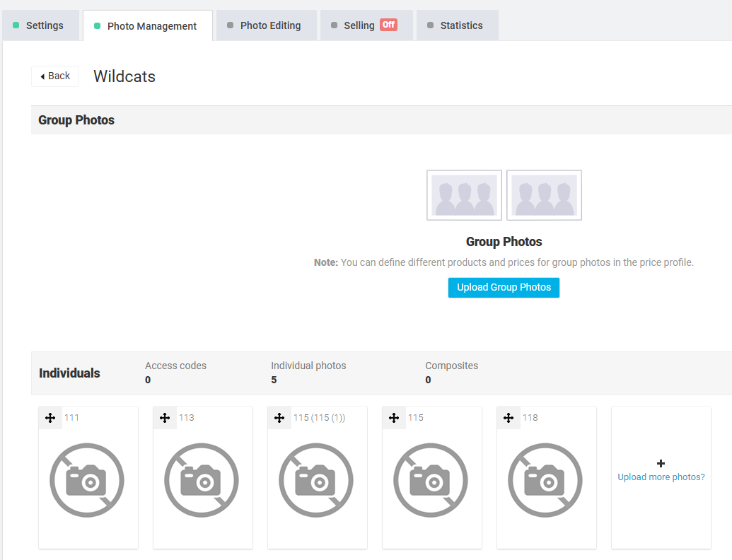Click the plus icon above Upload more photos
The image size is (732, 560).
(x=661, y=463)
